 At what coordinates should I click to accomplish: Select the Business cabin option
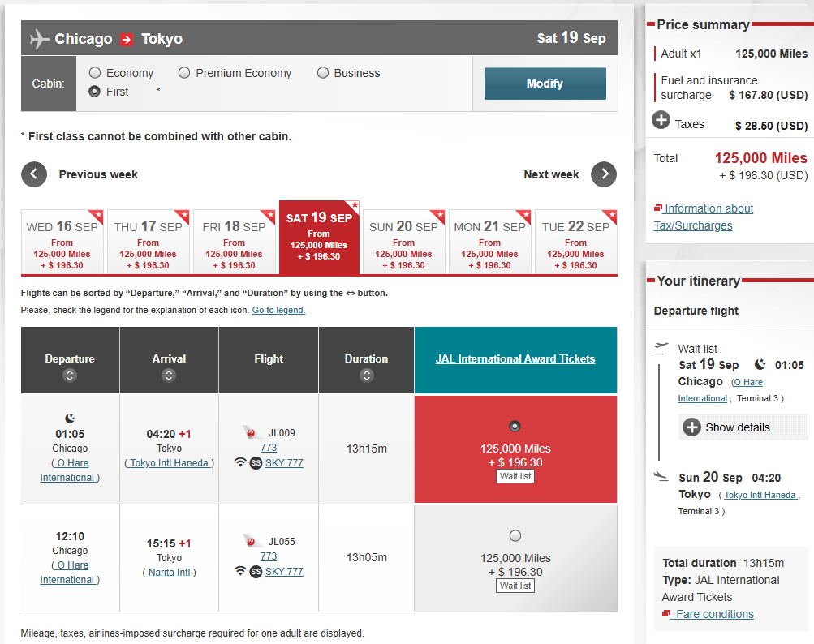(x=323, y=73)
